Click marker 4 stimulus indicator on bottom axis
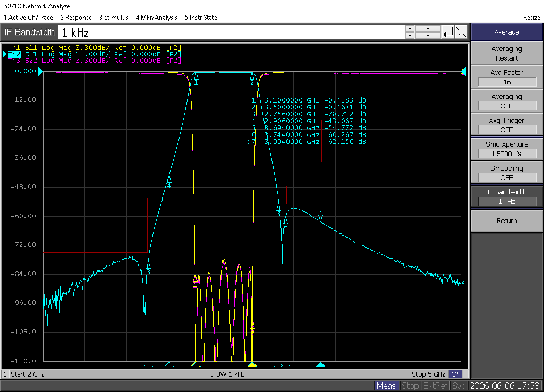The image size is (544, 392). click(169, 364)
